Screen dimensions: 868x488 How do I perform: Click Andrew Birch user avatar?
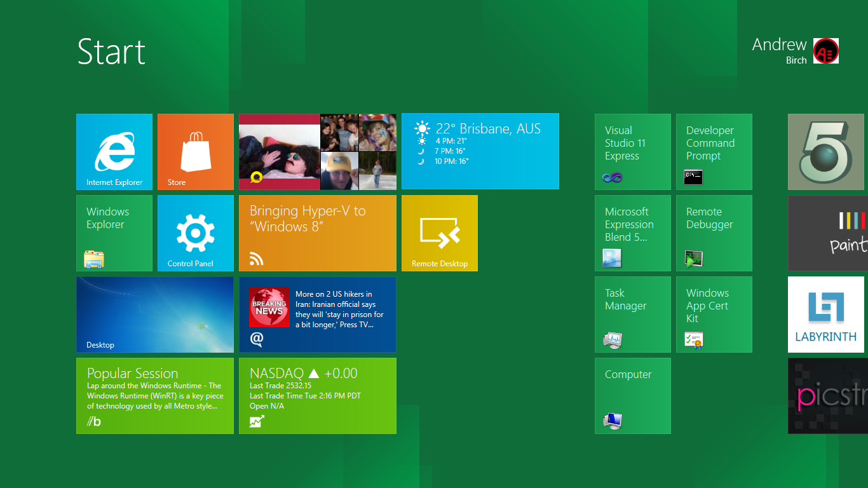pyautogui.click(x=826, y=51)
